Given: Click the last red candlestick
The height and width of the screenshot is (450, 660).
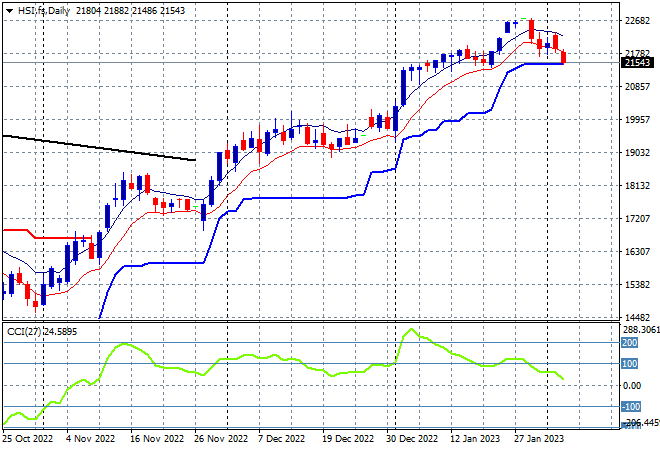Looking at the screenshot, I should tap(564, 57).
